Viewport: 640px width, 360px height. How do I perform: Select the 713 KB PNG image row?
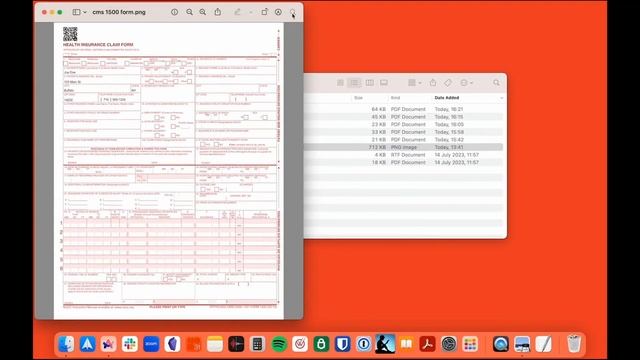404,147
